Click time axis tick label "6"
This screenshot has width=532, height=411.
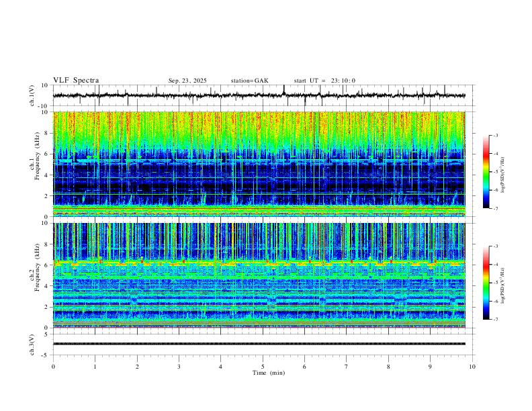304,367
